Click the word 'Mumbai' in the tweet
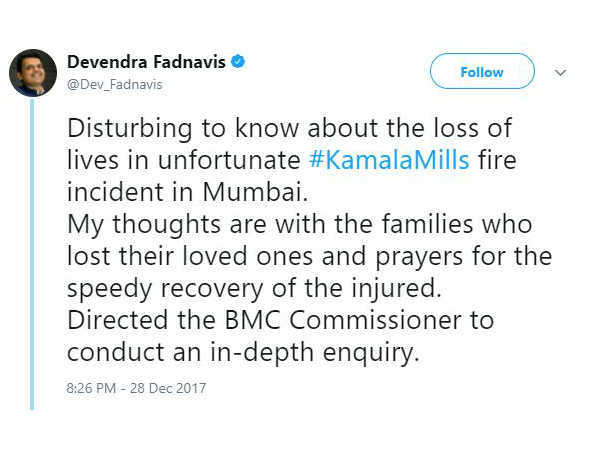This screenshot has height=450, width=600. (255, 192)
